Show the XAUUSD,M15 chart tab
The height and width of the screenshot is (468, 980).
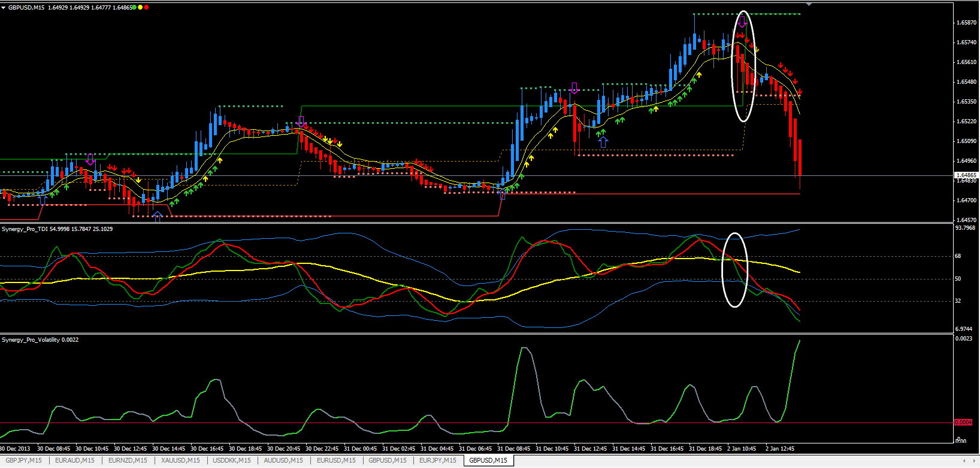[180, 461]
